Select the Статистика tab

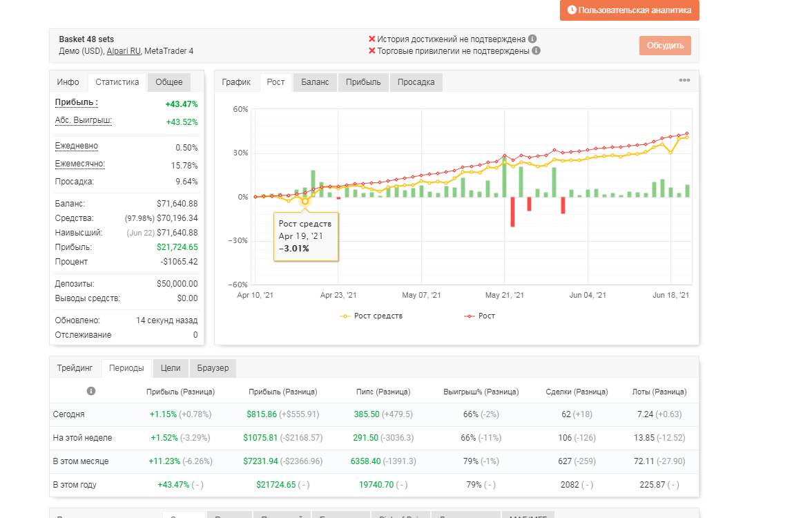(x=117, y=81)
